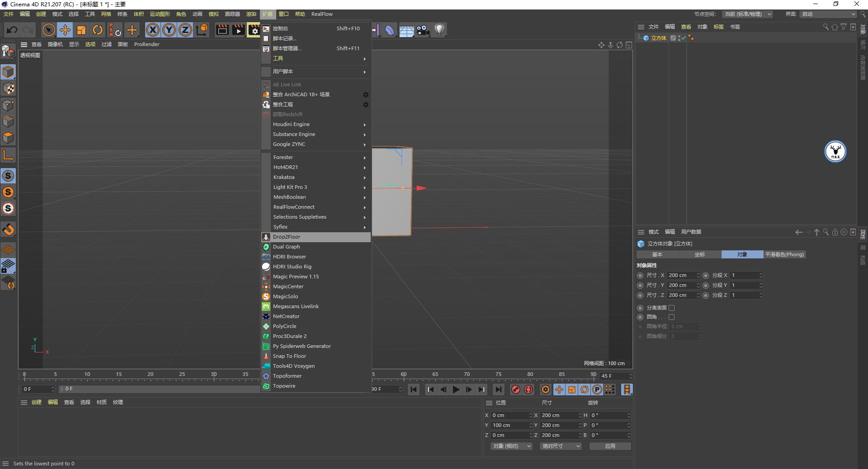Switch to 坐标 attribute tab
Viewport: 868px width, 469px height.
pyautogui.click(x=700, y=254)
